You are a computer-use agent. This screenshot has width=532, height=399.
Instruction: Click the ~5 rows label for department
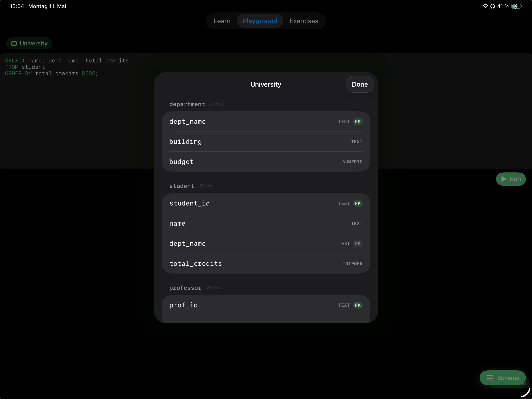(216, 104)
